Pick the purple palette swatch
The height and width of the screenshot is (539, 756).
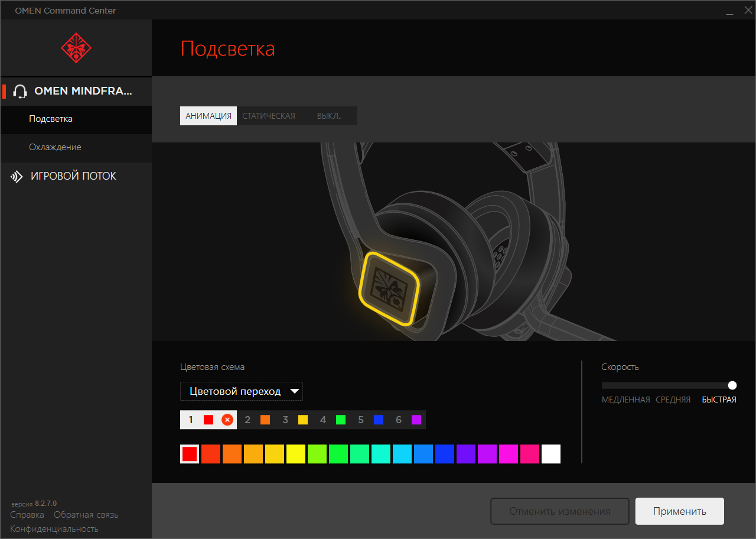pyautogui.click(x=487, y=454)
